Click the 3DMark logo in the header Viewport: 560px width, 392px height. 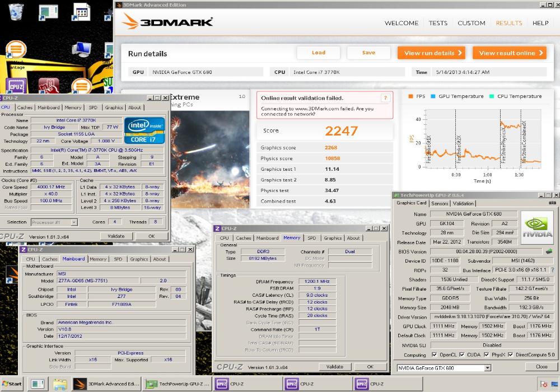pos(167,21)
